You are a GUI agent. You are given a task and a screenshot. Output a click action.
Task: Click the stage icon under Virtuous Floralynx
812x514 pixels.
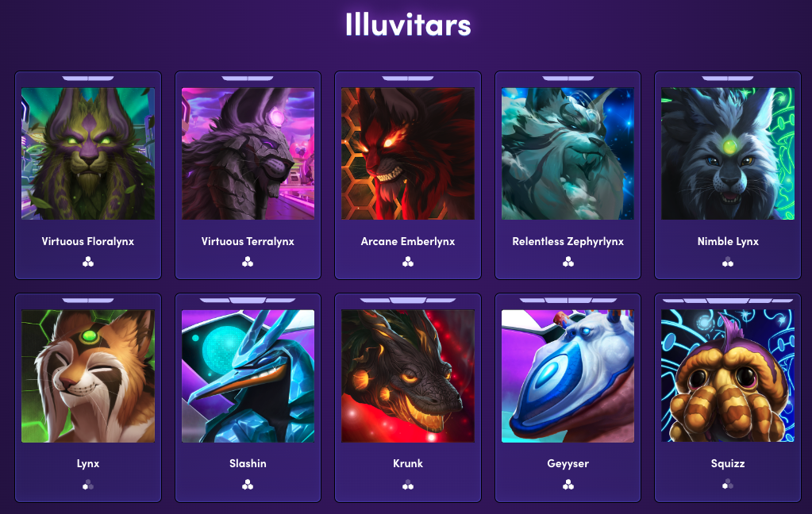88,262
